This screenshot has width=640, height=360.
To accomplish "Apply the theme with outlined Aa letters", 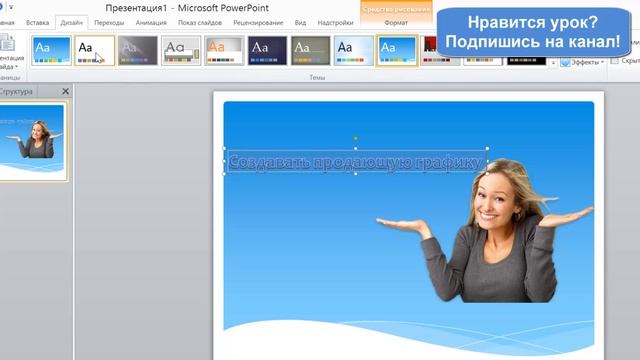I will point(181,51).
